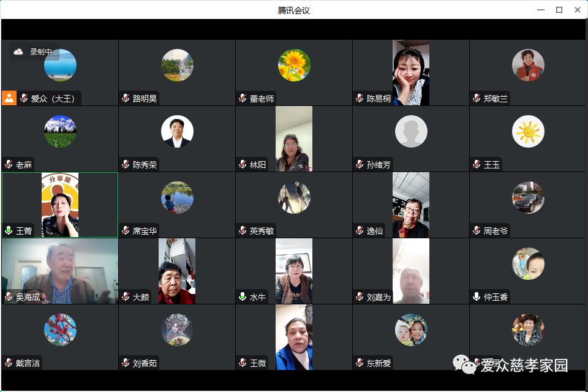Click the white microphone icon for 仲玉香

click(x=477, y=297)
